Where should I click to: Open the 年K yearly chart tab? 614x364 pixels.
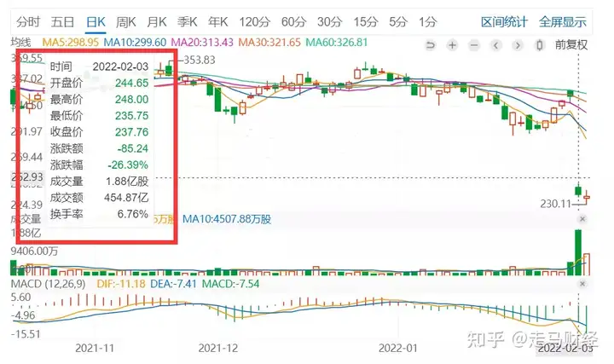(218, 22)
